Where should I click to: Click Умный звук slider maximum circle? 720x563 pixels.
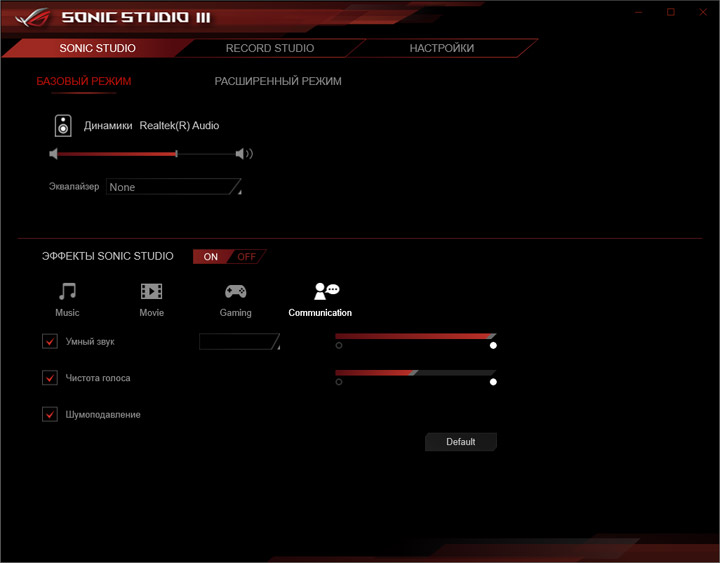pyautogui.click(x=493, y=345)
